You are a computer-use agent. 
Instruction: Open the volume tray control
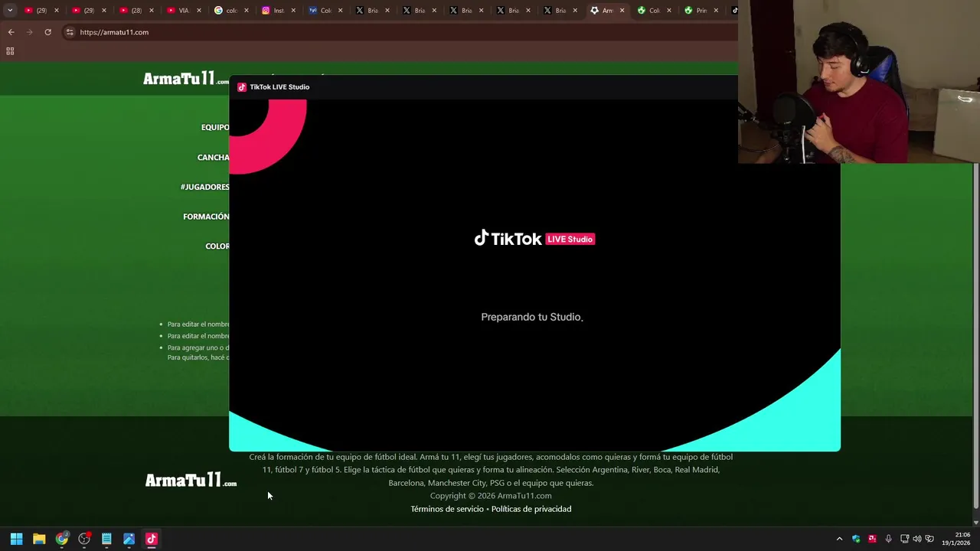point(917,539)
